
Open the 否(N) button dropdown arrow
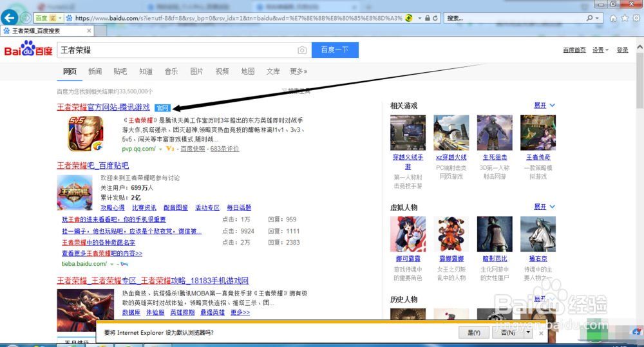528,333
